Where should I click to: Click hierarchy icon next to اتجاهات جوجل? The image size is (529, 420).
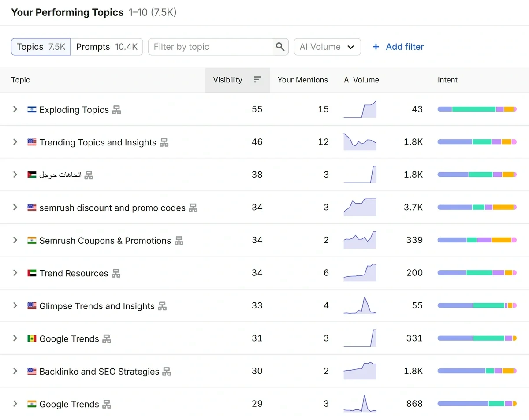tap(89, 175)
